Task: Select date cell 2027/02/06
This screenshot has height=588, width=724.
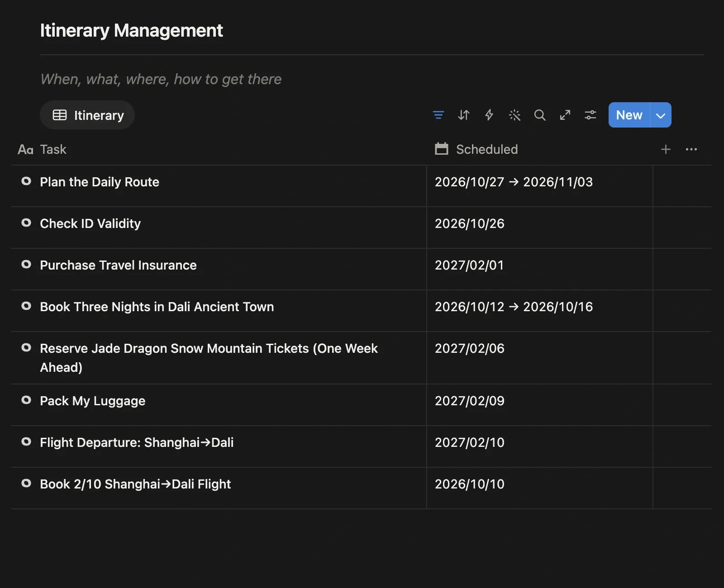Action: [540, 358]
